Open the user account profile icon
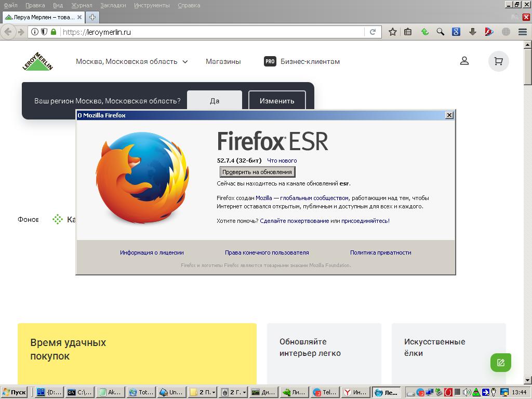 (464, 61)
